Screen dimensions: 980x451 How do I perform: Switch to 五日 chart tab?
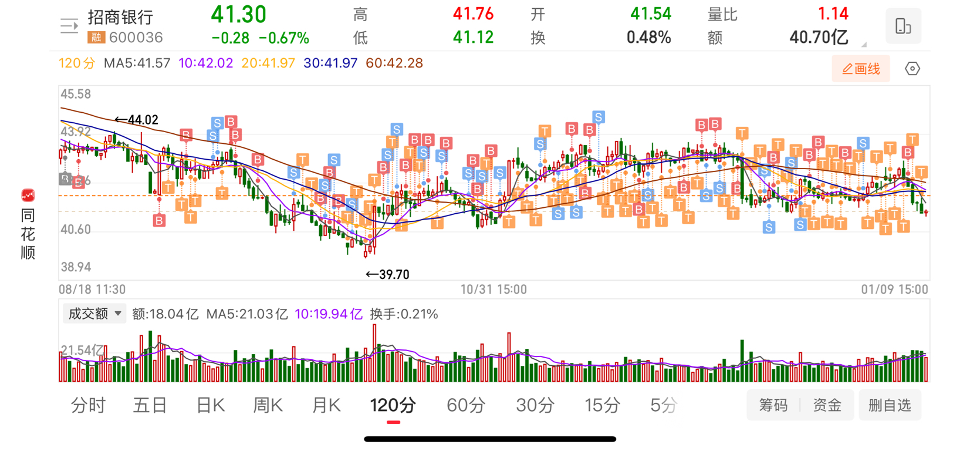pos(150,405)
